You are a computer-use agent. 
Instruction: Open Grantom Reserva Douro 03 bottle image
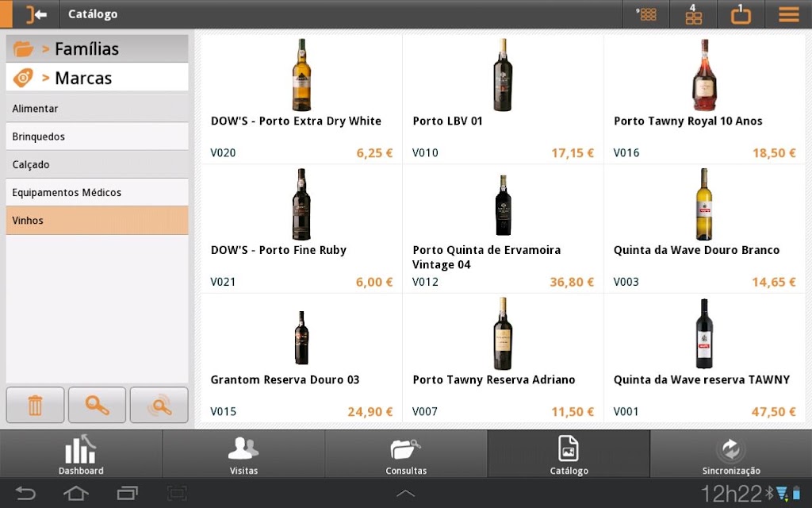pos(301,337)
